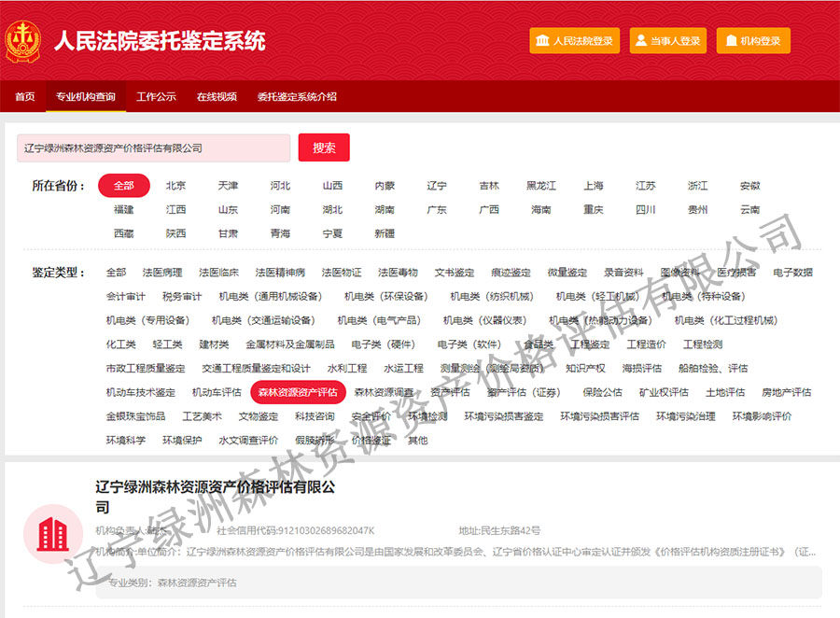This screenshot has width=840, height=618.
Task: Focus the organization name search field
Action: (x=154, y=147)
